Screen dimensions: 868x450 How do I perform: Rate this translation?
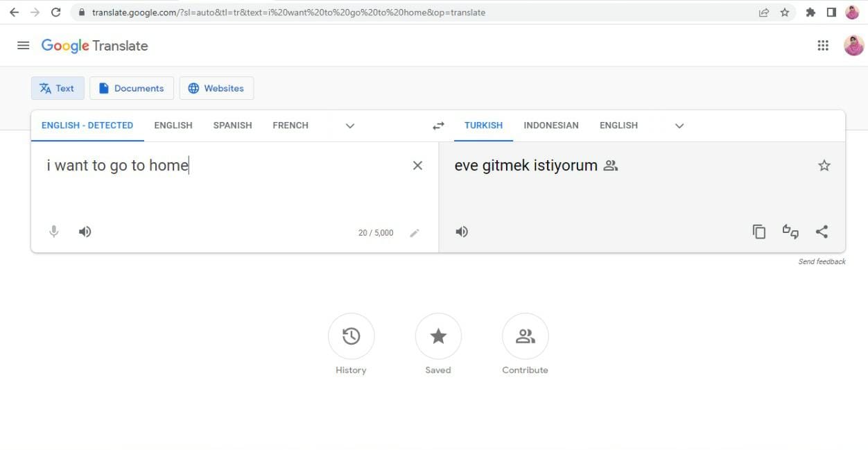[x=790, y=232]
